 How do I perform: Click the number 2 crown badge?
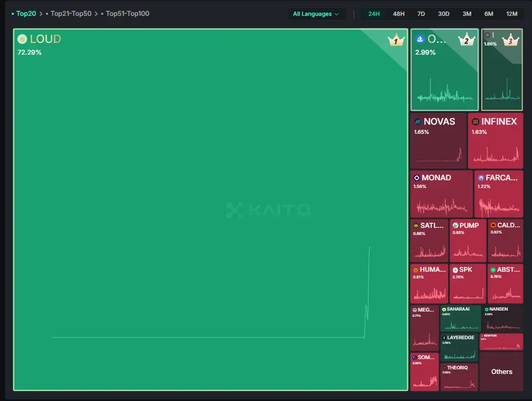[467, 40]
